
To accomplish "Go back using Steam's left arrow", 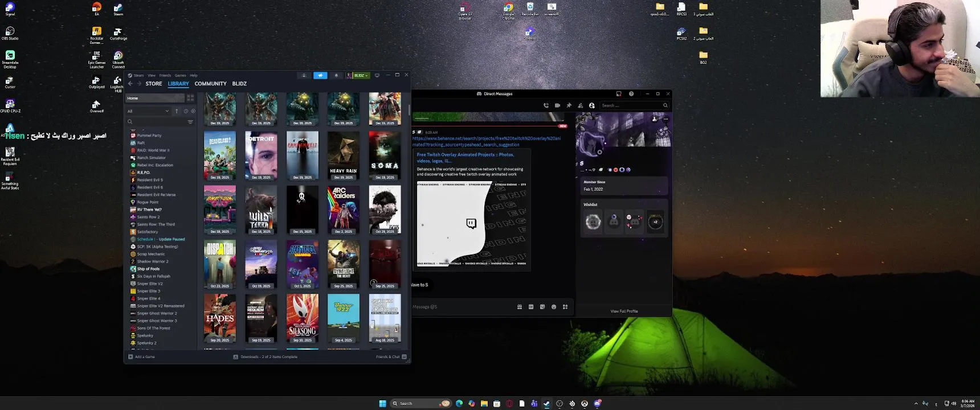I will [130, 84].
